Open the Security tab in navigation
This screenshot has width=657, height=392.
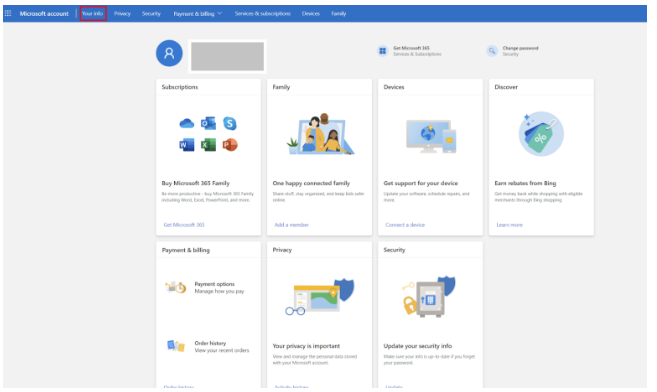(x=151, y=13)
